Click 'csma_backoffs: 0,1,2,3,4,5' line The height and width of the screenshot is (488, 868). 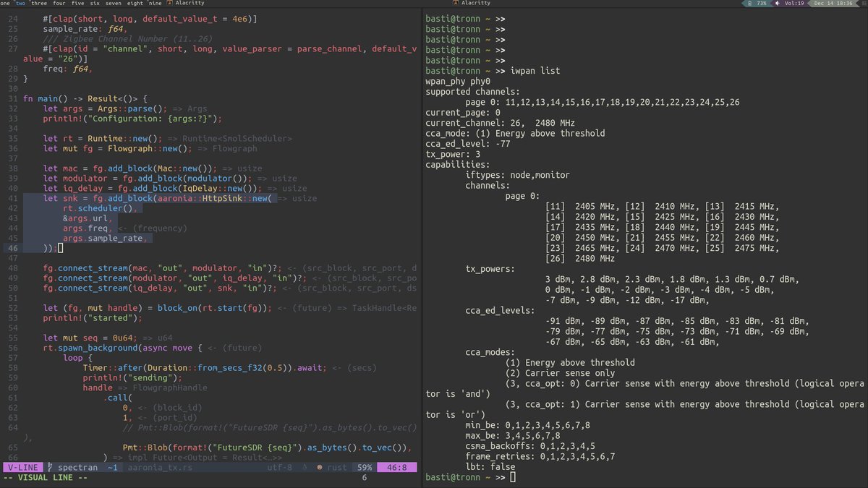click(531, 446)
